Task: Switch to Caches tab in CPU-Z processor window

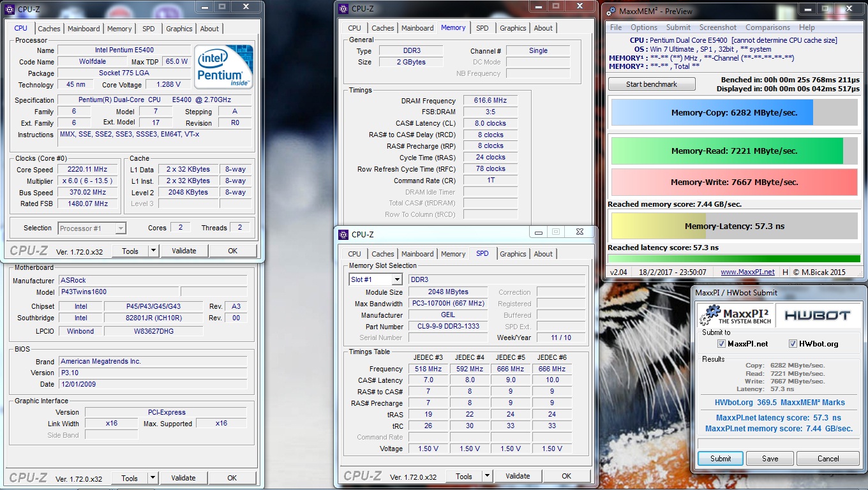Action: tap(49, 29)
